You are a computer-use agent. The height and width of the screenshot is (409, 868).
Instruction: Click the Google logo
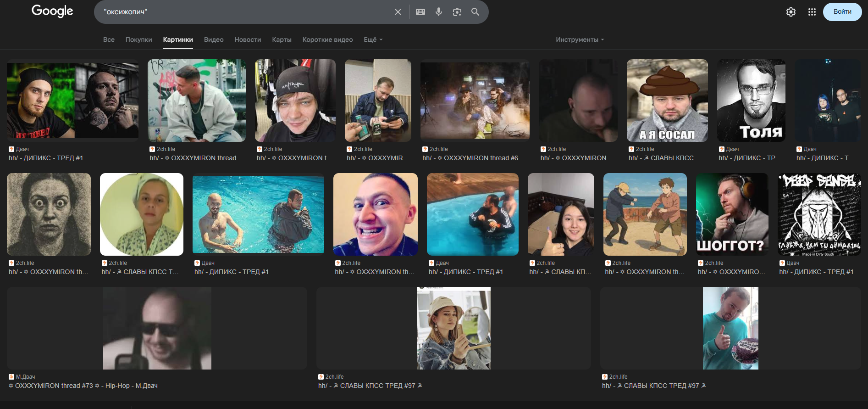click(52, 11)
